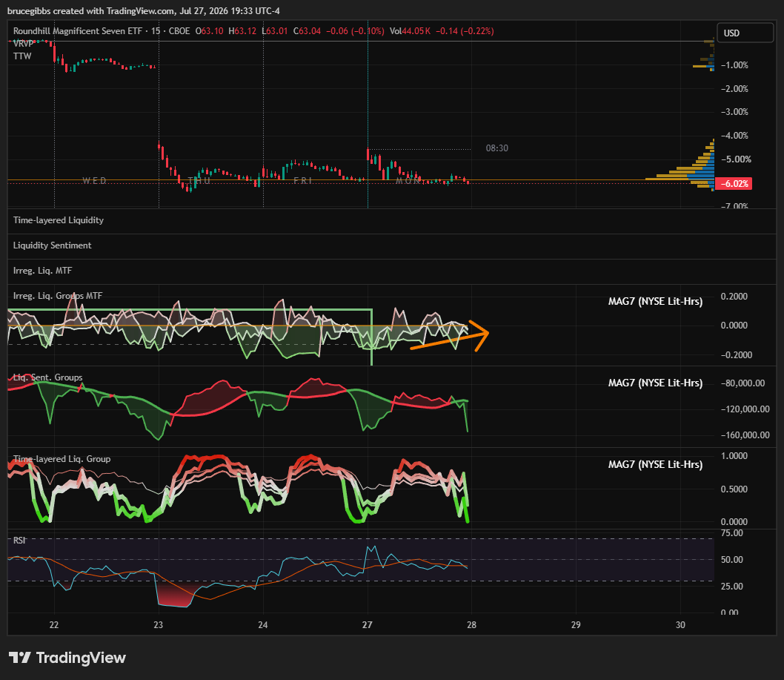Select the VRVP indicator label

(23, 44)
